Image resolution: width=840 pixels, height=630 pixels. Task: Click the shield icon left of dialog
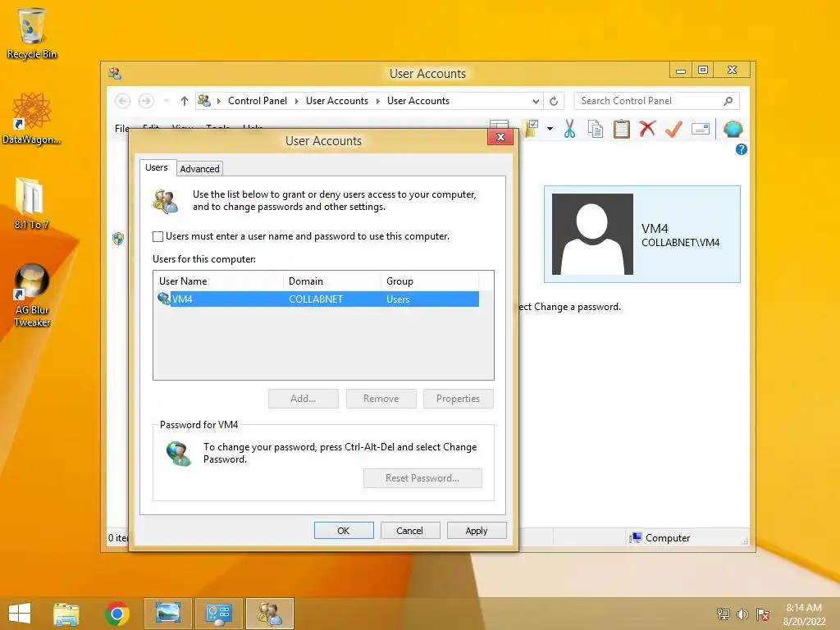click(118, 239)
